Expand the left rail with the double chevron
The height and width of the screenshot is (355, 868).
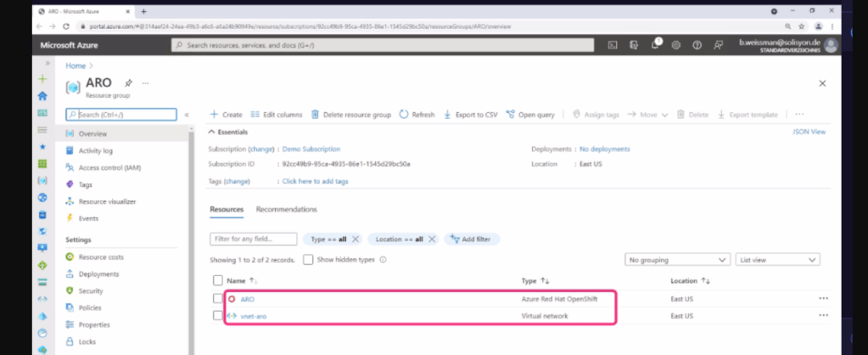(47, 63)
